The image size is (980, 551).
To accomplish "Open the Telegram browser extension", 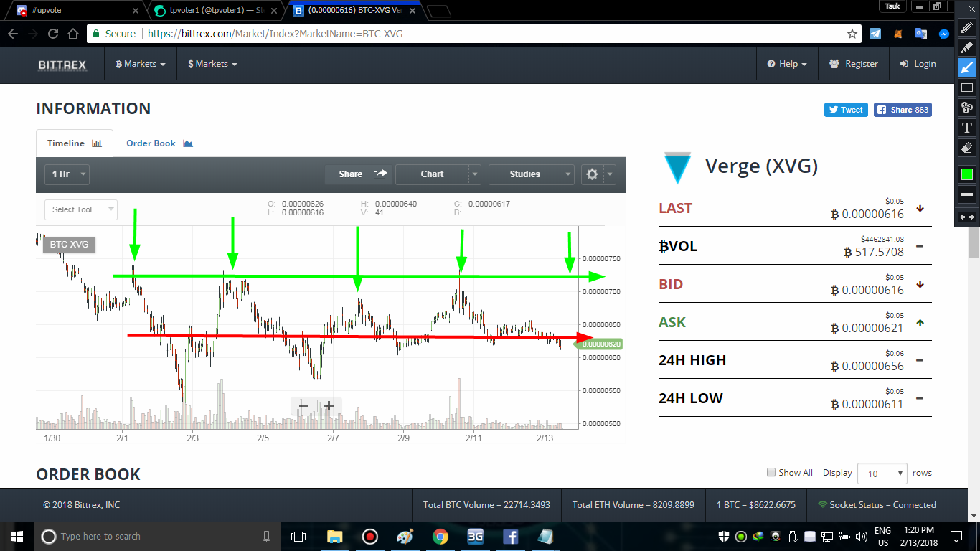I will click(x=875, y=34).
